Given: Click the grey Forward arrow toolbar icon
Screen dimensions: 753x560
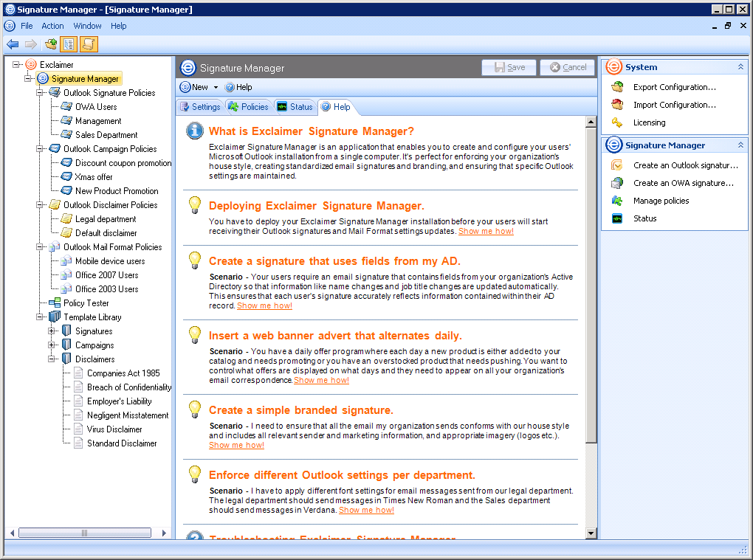Looking at the screenshot, I should (x=31, y=44).
